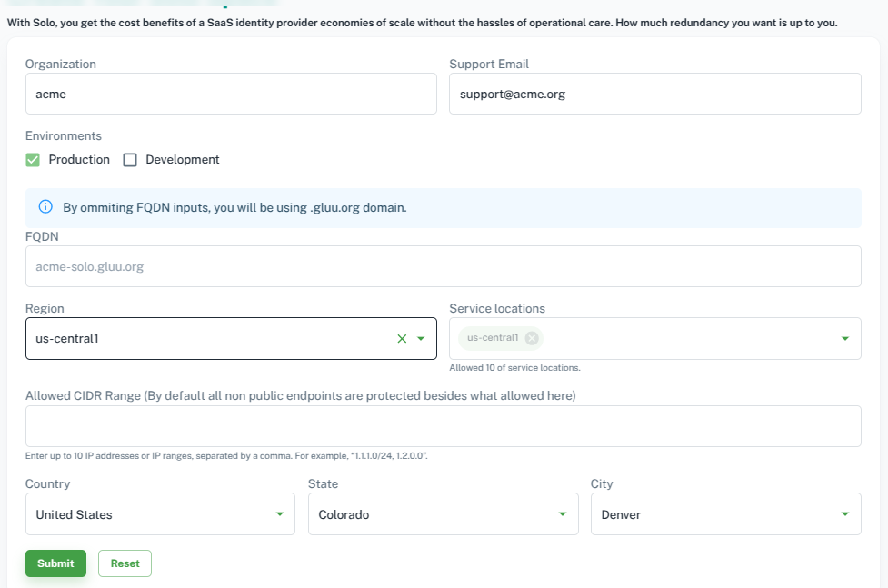The width and height of the screenshot is (888, 588).
Task: Expand the Country dropdown
Action: [279, 513]
